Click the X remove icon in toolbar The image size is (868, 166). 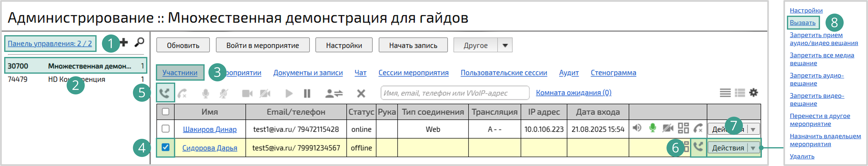(361, 94)
